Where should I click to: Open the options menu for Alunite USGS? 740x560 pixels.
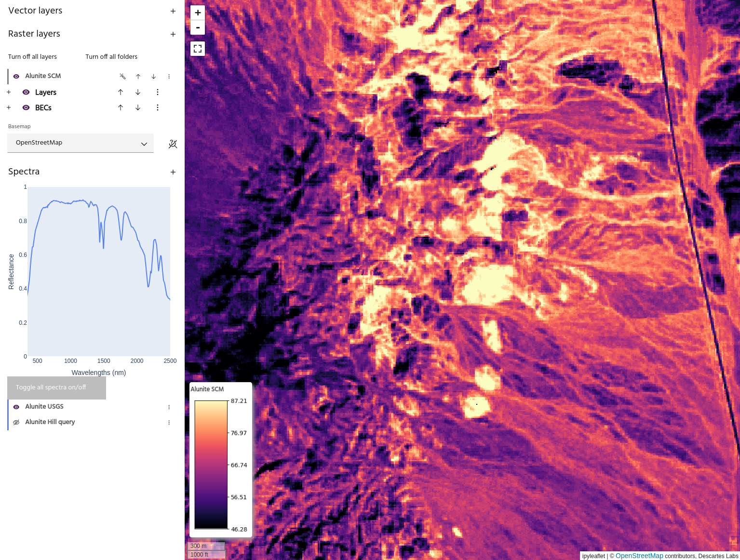(169, 407)
